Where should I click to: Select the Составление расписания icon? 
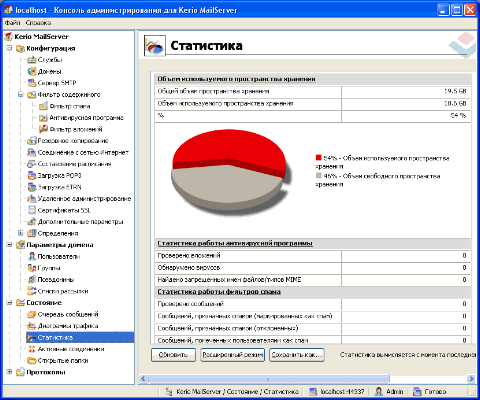(32, 164)
